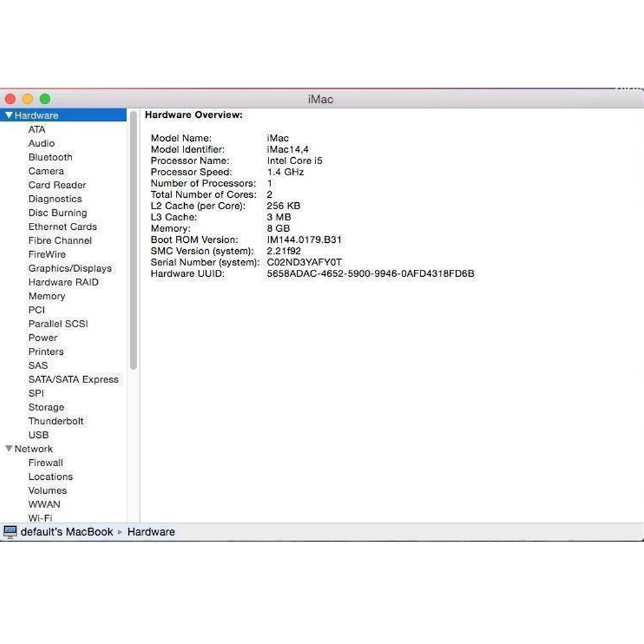Open the SATA/SATA Express entry
The width and height of the screenshot is (644, 644).
click(x=73, y=379)
